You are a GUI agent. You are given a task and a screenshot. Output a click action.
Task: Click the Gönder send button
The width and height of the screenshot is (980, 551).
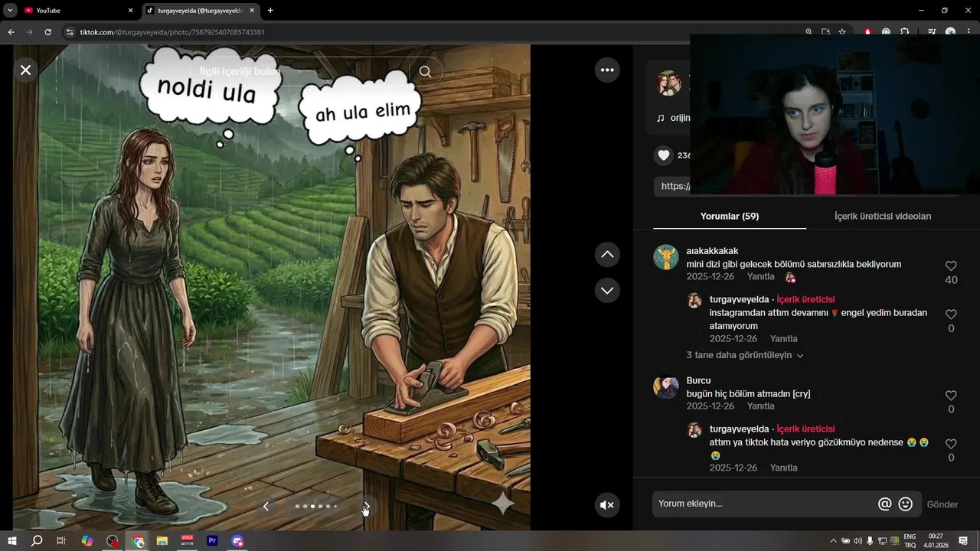click(942, 504)
